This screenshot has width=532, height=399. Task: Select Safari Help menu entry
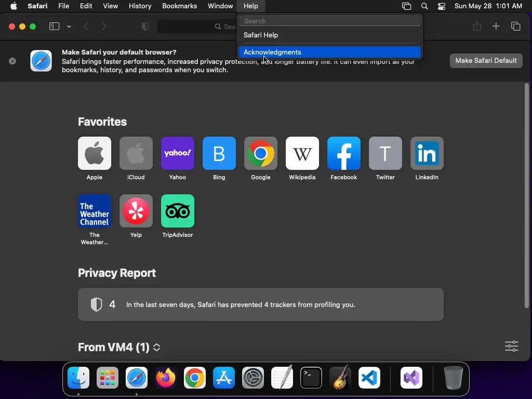(330, 35)
